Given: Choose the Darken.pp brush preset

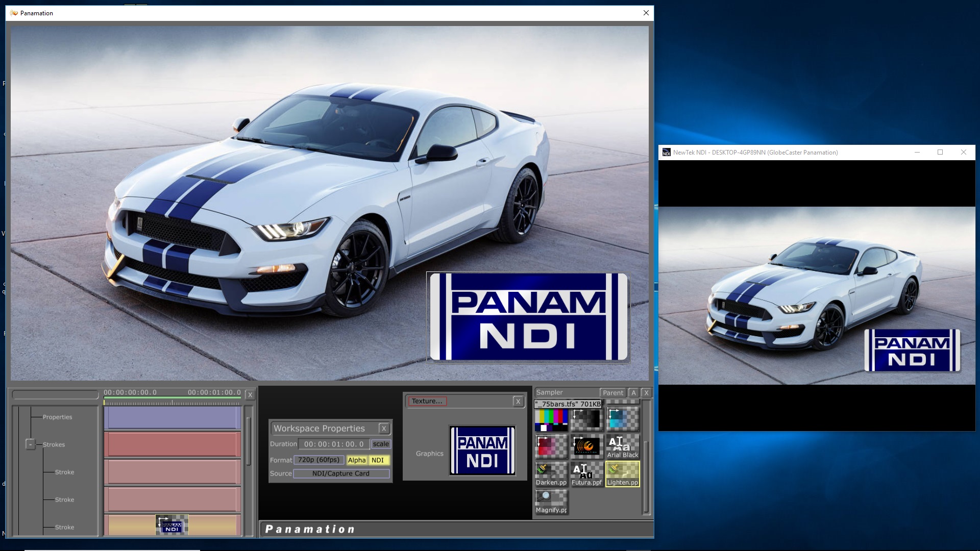Looking at the screenshot, I should [x=551, y=474].
